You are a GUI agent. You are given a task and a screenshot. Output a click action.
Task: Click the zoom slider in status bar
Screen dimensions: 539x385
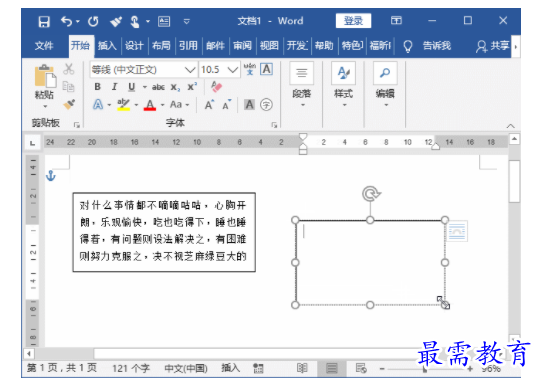(x=425, y=369)
